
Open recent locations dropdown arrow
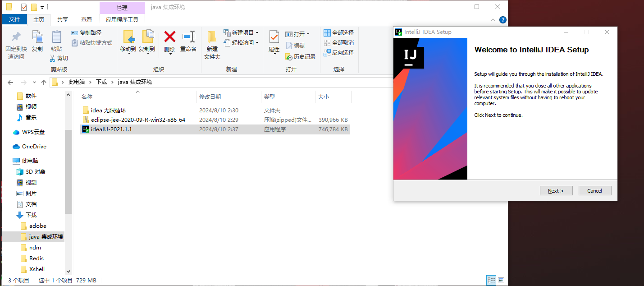(35, 83)
